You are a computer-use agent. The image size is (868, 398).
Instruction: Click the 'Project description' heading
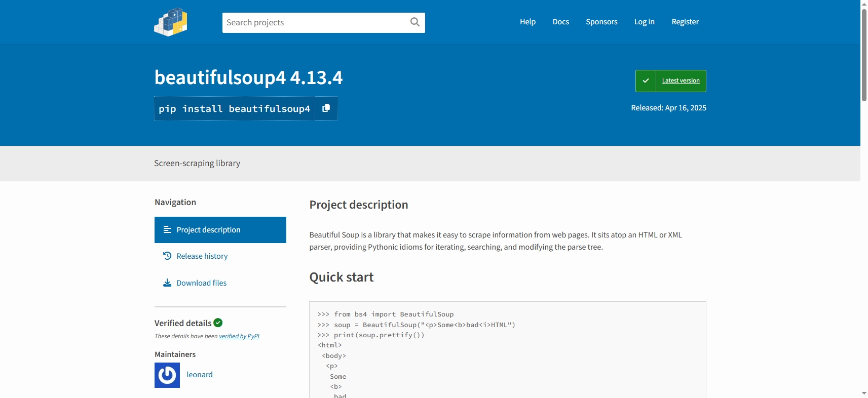click(359, 205)
